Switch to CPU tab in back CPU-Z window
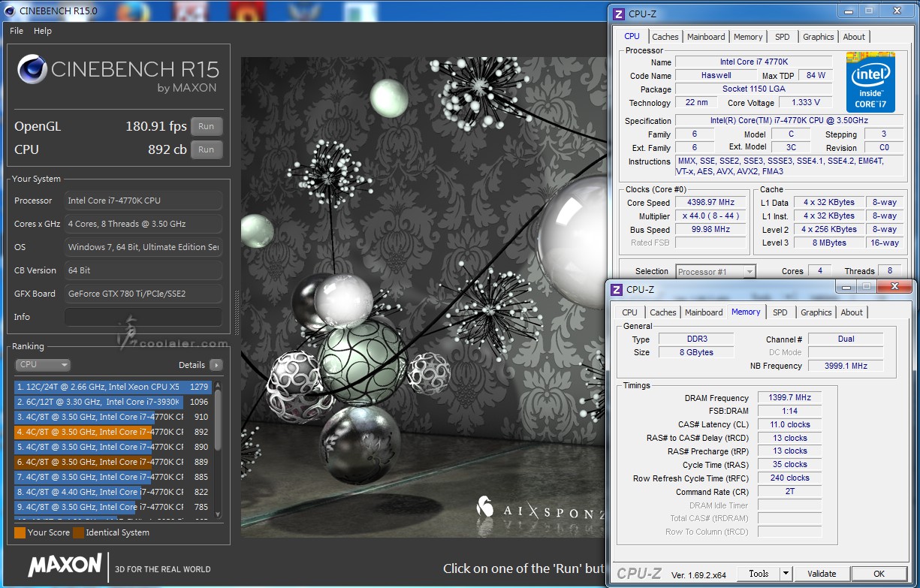This screenshot has width=920, height=588. click(632, 36)
